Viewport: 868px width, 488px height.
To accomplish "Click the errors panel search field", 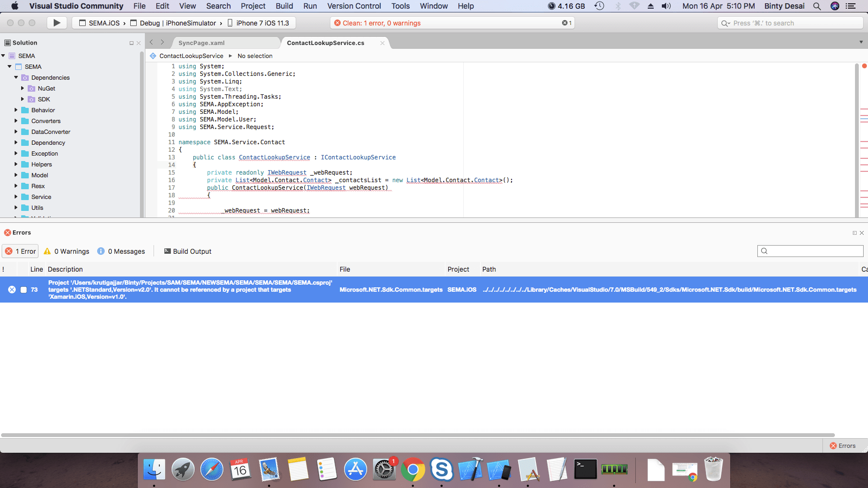I will (x=810, y=251).
